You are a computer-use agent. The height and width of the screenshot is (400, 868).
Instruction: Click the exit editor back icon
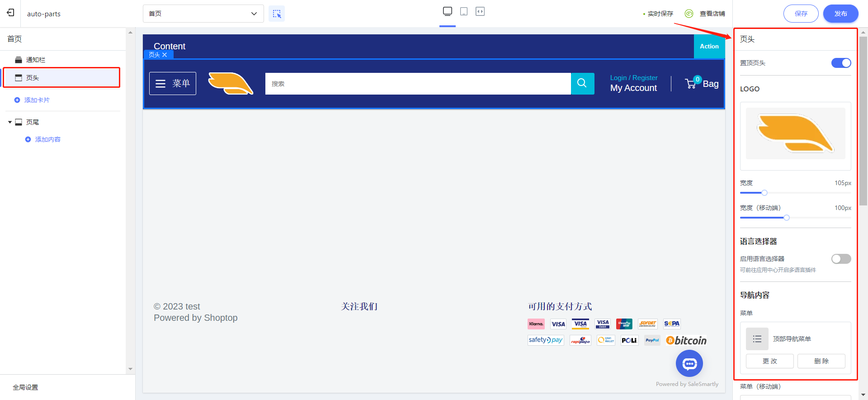pos(10,13)
